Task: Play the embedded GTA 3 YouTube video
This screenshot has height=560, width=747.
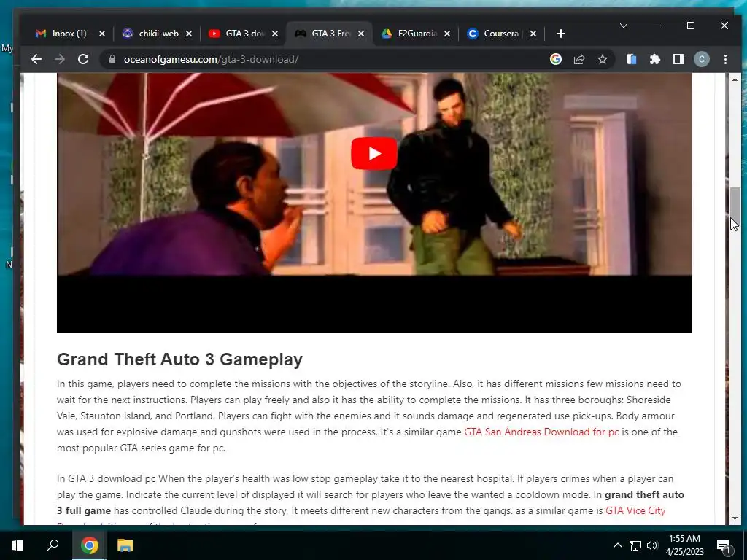Action: [374, 153]
